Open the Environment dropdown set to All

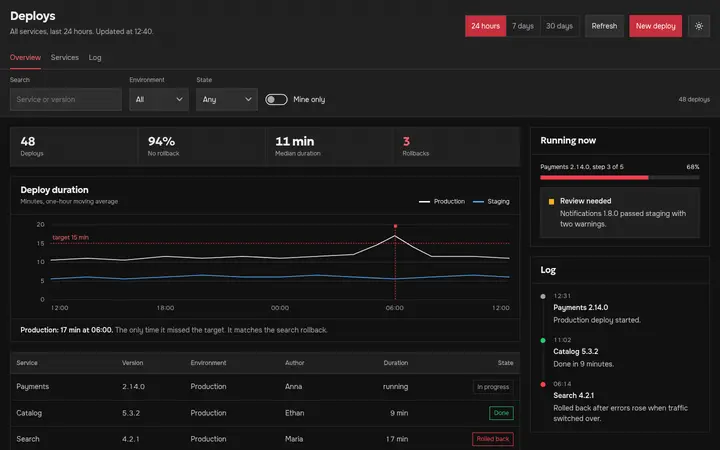coord(159,100)
